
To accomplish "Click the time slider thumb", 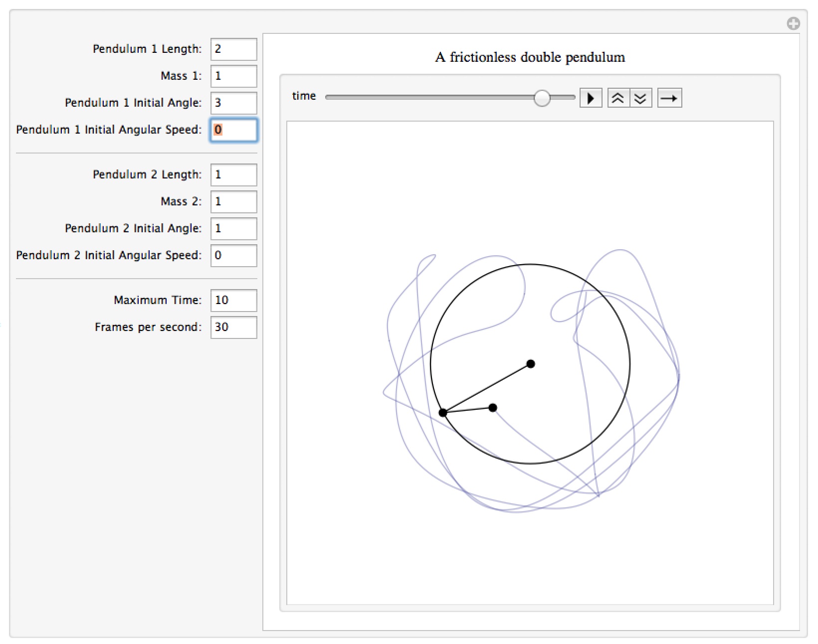I will 542,98.
